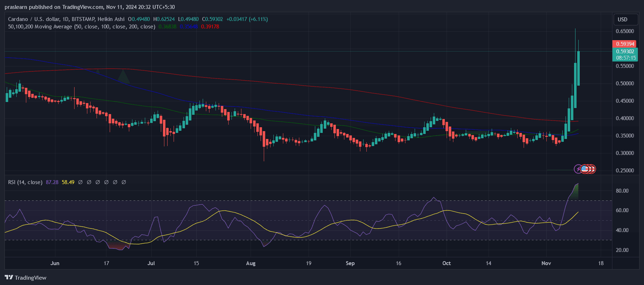Viewport: 644px width, 285px height.
Task: Click the 0.25000 price axis label
Action: point(625,171)
